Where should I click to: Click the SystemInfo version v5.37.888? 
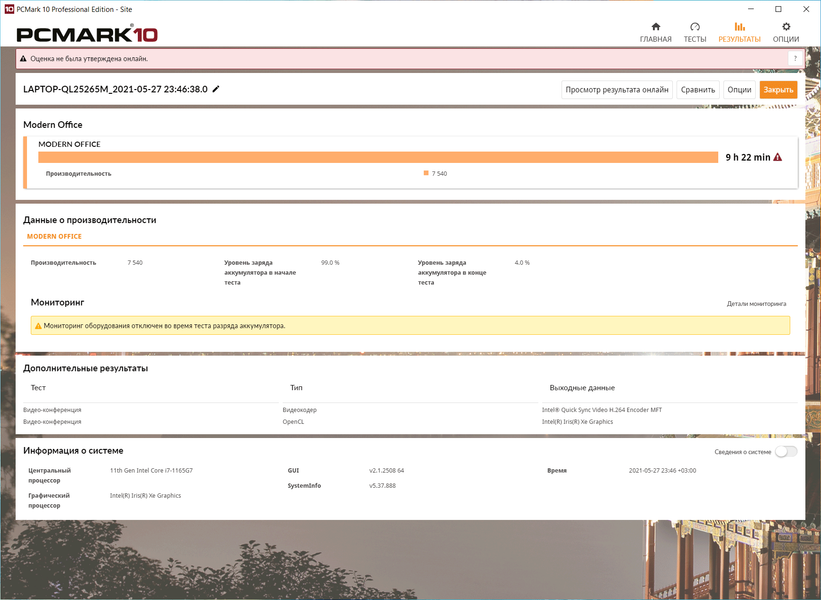[x=382, y=486]
